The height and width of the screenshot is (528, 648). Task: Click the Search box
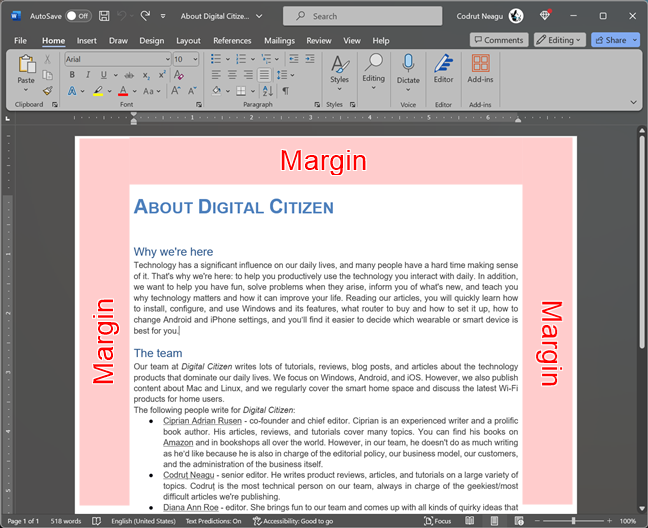click(x=362, y=16)
